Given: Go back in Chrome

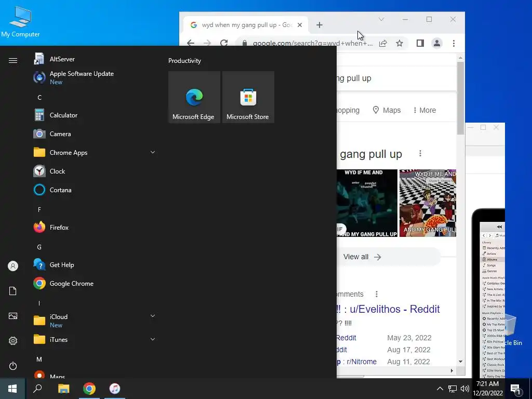Looking at the screenshot, I should point(191,43).
